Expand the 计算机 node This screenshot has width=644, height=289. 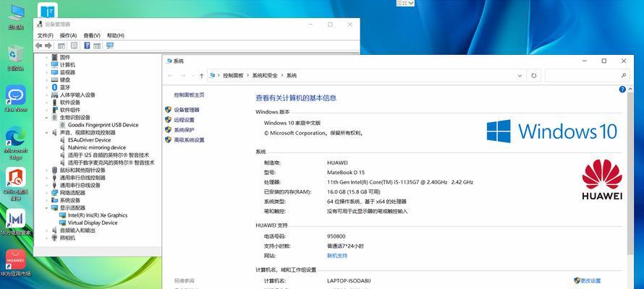pyautogui.click(x=47, y=65)
